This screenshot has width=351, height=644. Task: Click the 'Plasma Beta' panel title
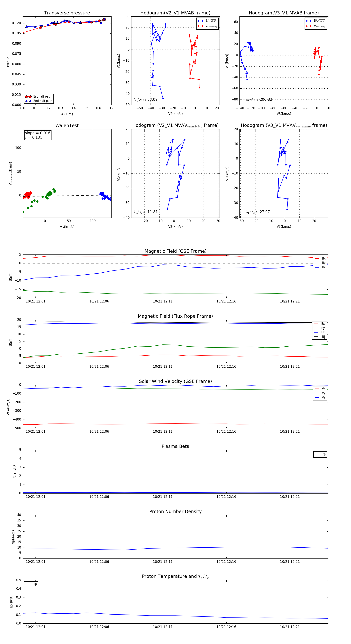point(175,446)
